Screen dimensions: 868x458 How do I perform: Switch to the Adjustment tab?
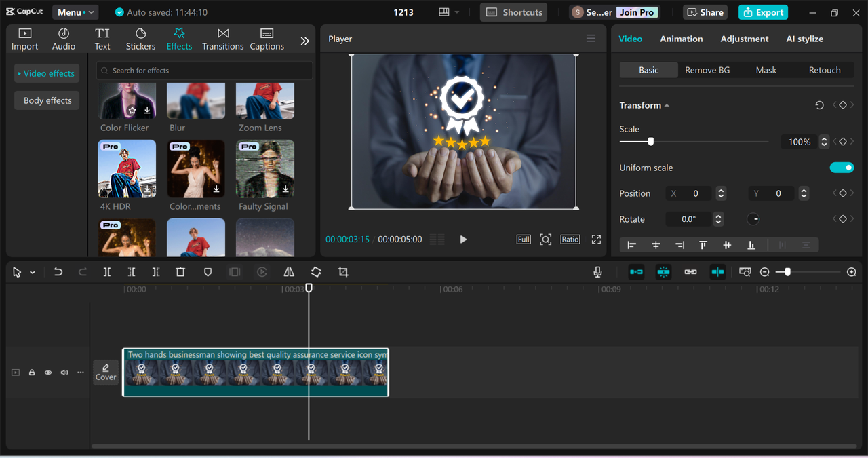(x=744, y=39)
